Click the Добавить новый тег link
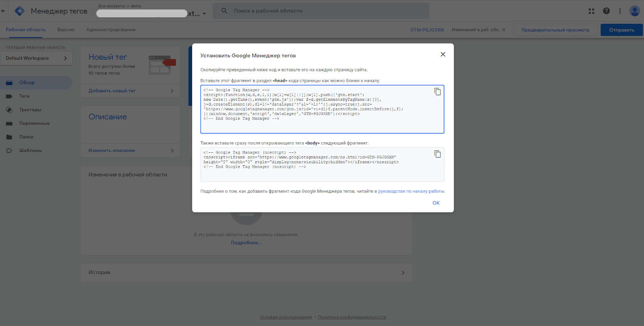644x326 pixels. pyautogui.click(x=112, y=91)
